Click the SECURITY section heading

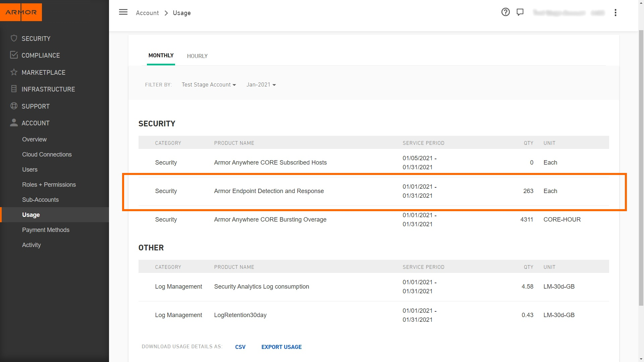coord(157,124)
